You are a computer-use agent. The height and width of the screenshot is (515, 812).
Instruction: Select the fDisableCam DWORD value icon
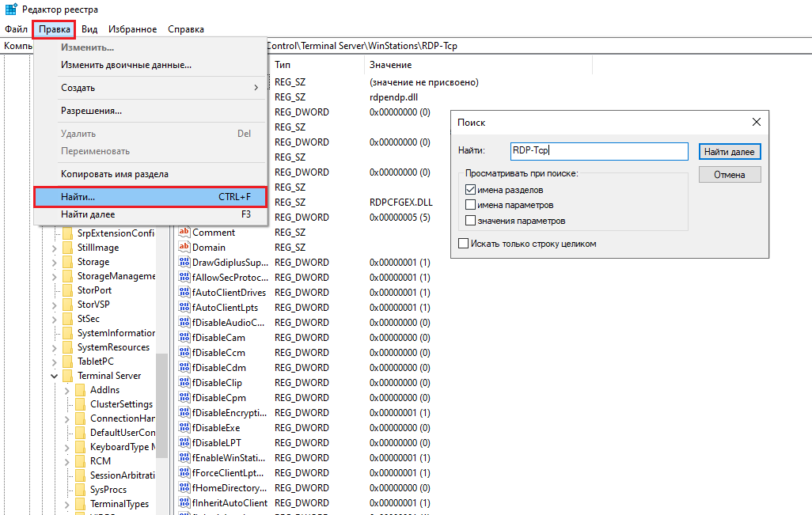pyautogui.click(x=184, y=338)
